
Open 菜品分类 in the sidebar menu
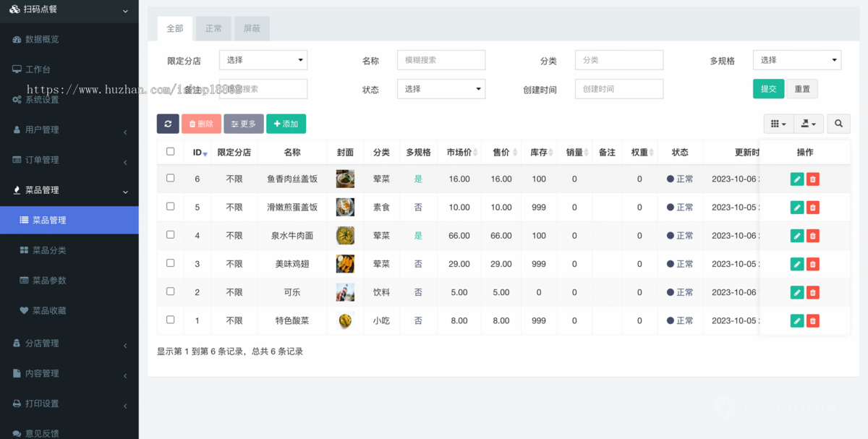point(49,250)
